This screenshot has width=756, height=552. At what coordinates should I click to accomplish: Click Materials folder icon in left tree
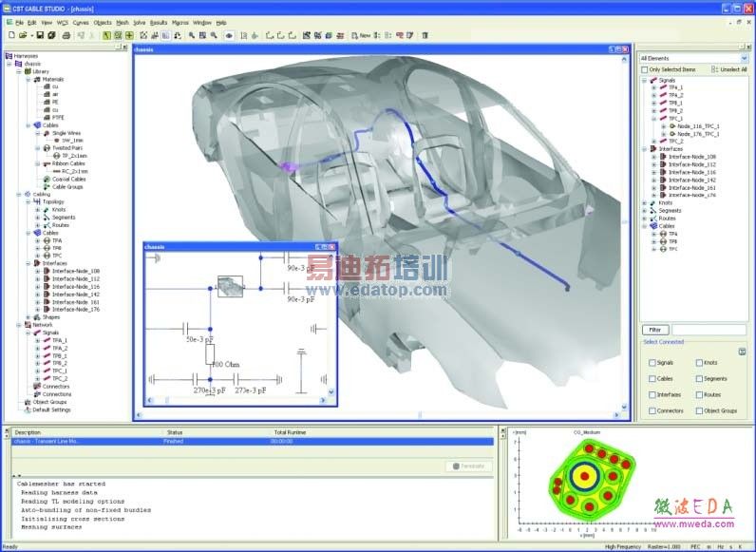tap(37, 79)
